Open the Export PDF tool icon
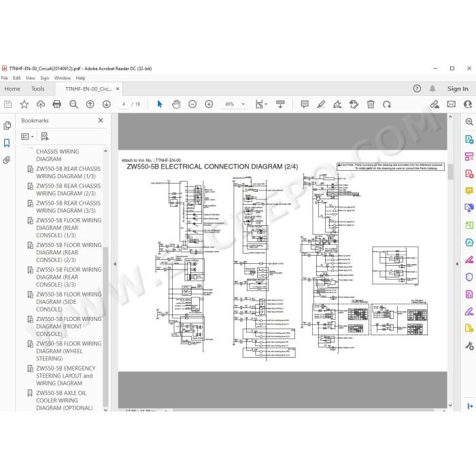 pyautogui.click(x=469, y=139)
